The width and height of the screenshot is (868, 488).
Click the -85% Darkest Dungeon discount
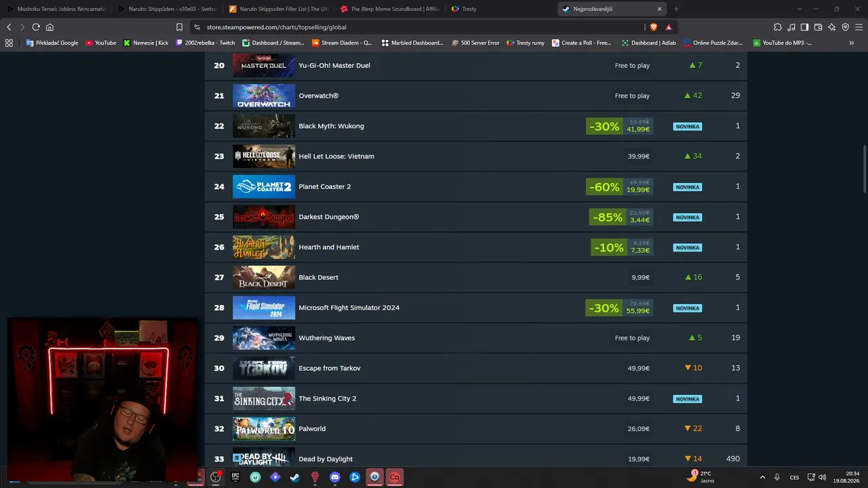click(607, 217)
